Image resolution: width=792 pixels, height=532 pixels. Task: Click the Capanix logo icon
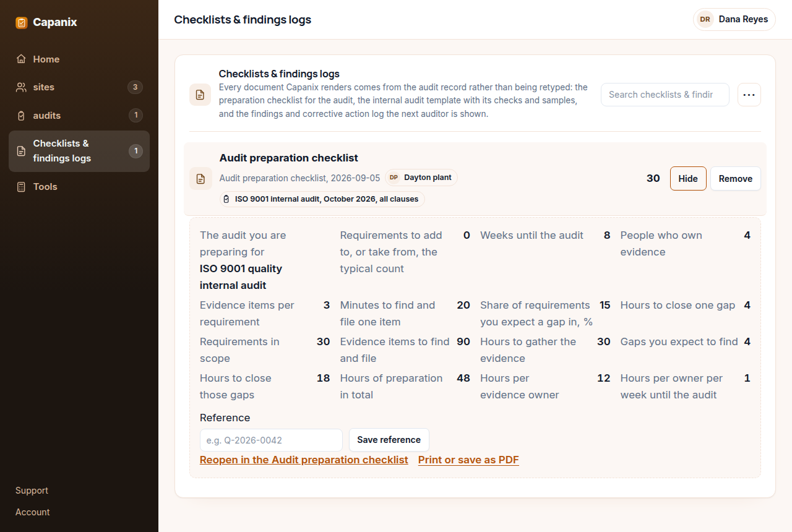(x=22, y=22)
